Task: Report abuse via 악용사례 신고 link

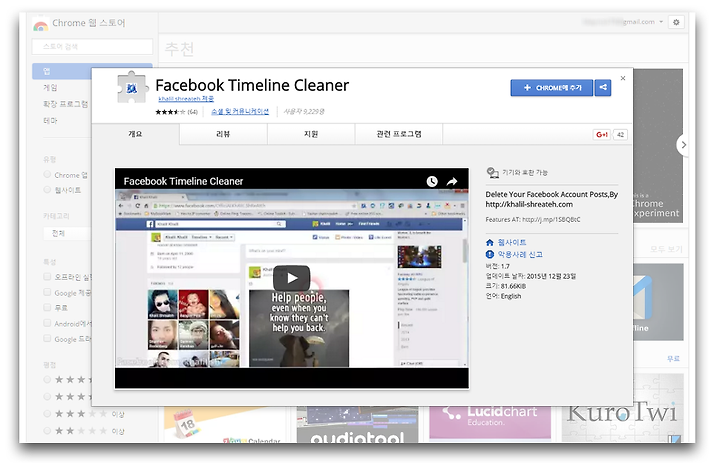Action: coord(520,254)
